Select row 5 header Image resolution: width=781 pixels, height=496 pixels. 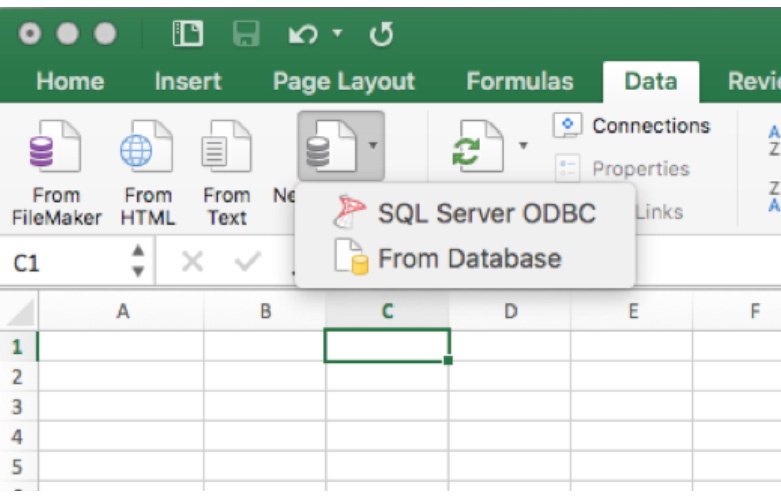[18, 467]
